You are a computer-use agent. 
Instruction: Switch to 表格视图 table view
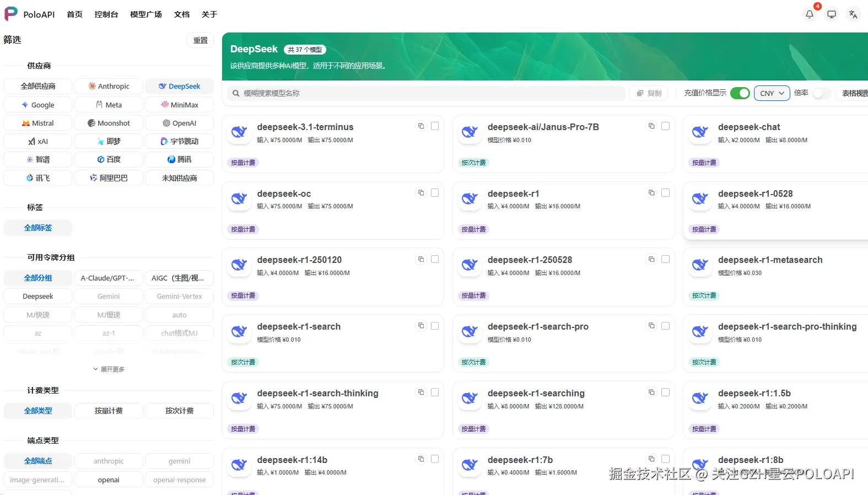tap(853, 93)
